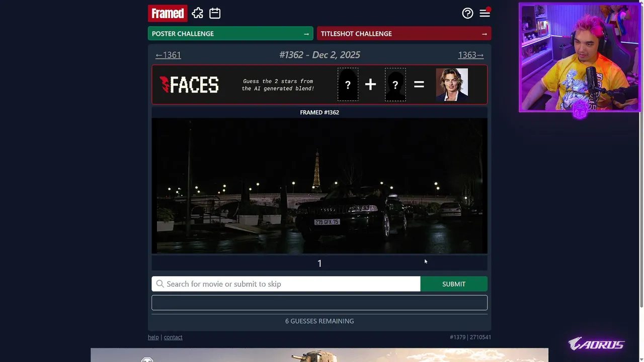Screen dimensions: 644x362
Task: Click the movie frame image
Action: coord(319,186)
